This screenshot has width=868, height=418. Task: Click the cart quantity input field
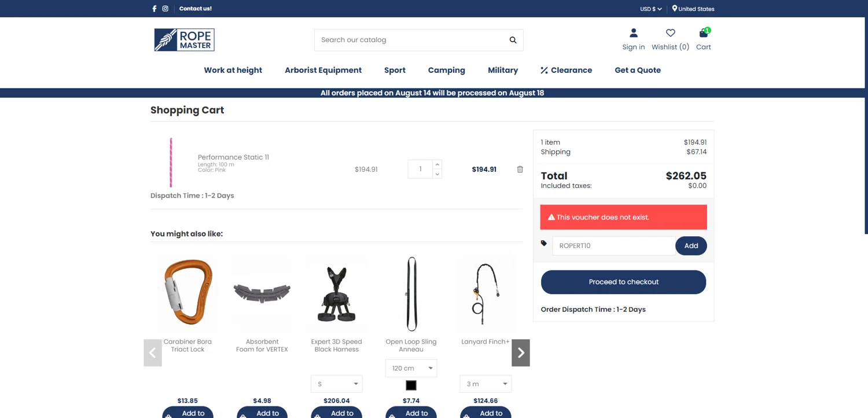(x=420, y=169)
